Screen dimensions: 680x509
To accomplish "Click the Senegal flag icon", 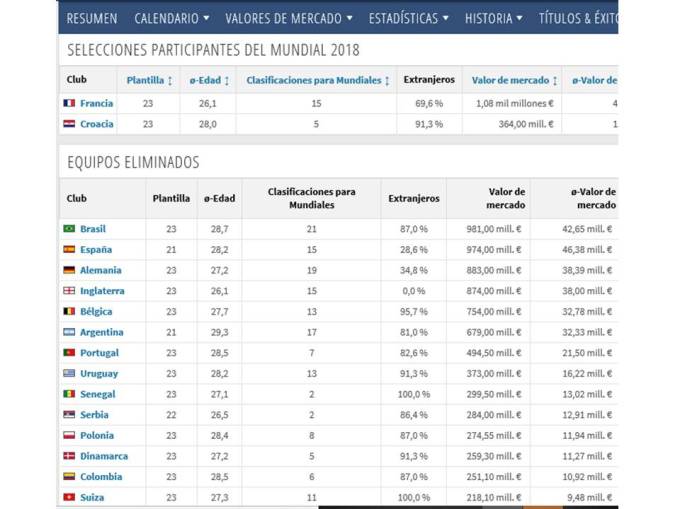I will [x=69, y=394].
